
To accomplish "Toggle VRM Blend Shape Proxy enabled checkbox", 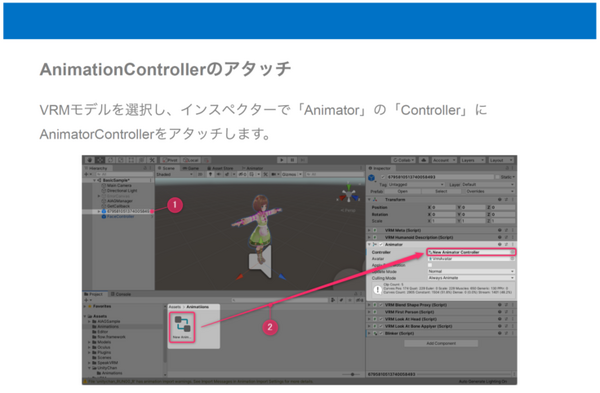I will [381, 305].
